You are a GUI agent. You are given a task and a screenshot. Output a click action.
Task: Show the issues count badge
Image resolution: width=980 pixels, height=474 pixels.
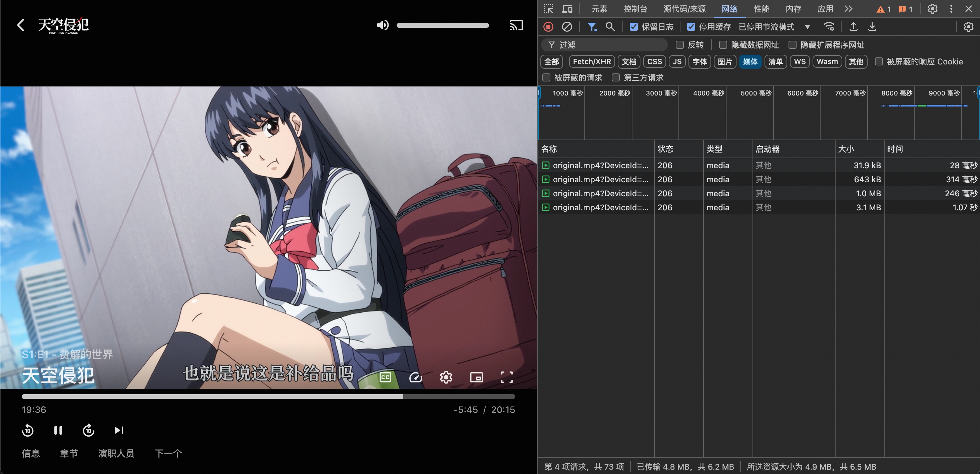click(906, 9)
